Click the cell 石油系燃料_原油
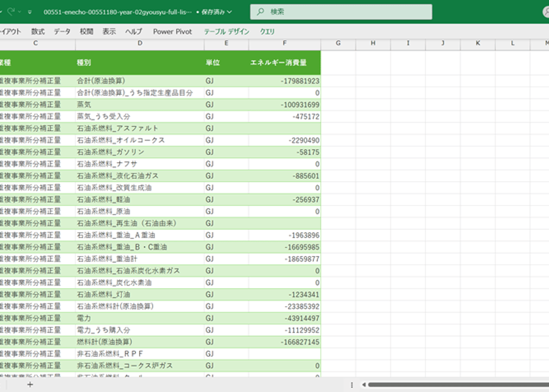Screen dimensions: 549x392 (140, 212)
